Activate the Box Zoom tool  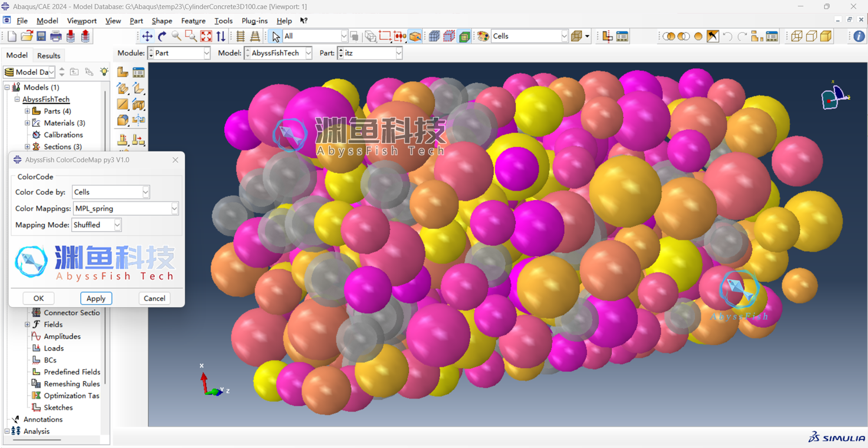pyautogui.click(x=191, y=36)
